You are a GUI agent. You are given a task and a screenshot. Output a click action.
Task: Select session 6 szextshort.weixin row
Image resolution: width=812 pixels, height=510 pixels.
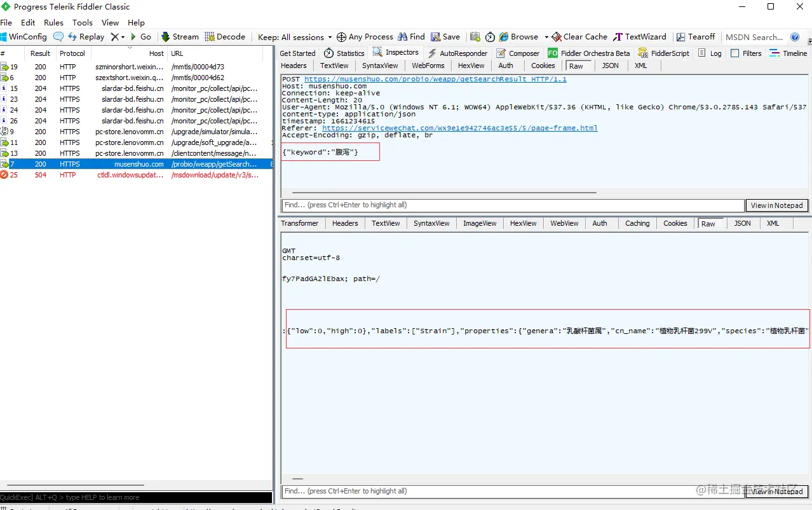click(136, 78)
